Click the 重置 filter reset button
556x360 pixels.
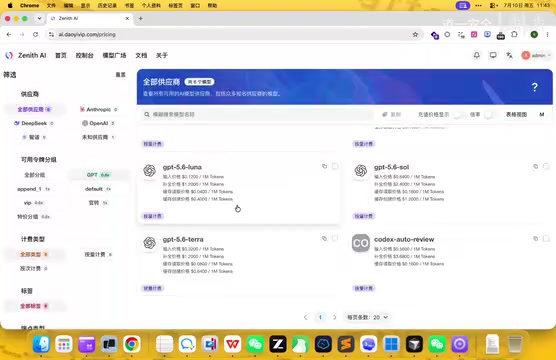point(121,75)
